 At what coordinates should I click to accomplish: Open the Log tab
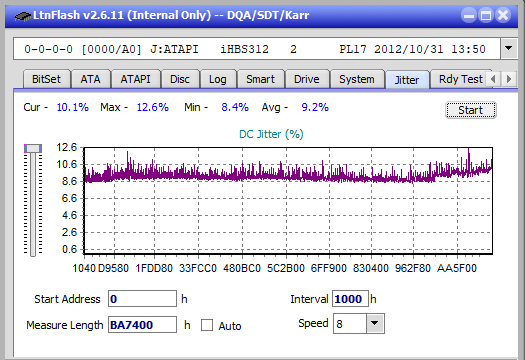click(218, 79)
